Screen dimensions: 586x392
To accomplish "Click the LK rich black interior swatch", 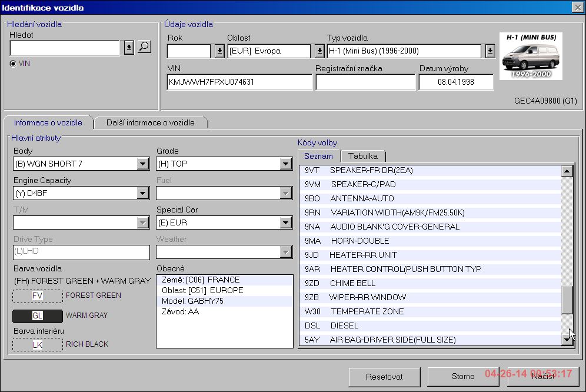I will click(38, 344).
